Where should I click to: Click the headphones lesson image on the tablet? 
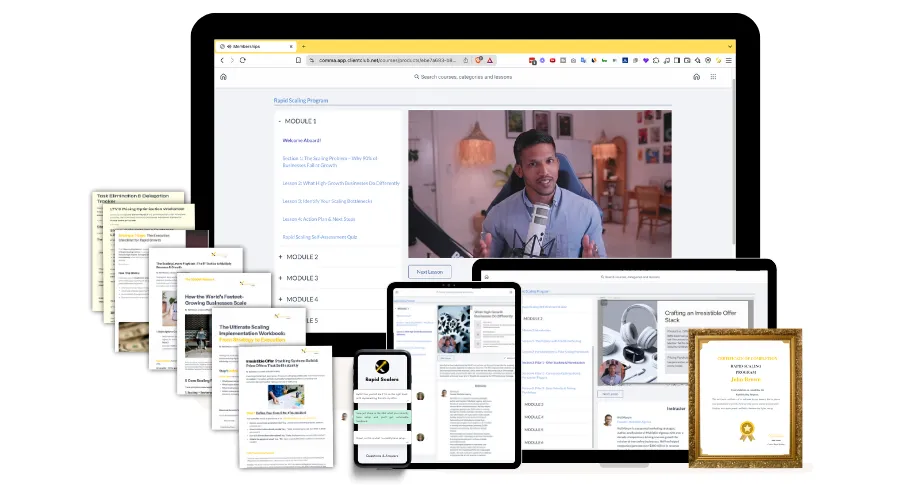pos(628,342)
